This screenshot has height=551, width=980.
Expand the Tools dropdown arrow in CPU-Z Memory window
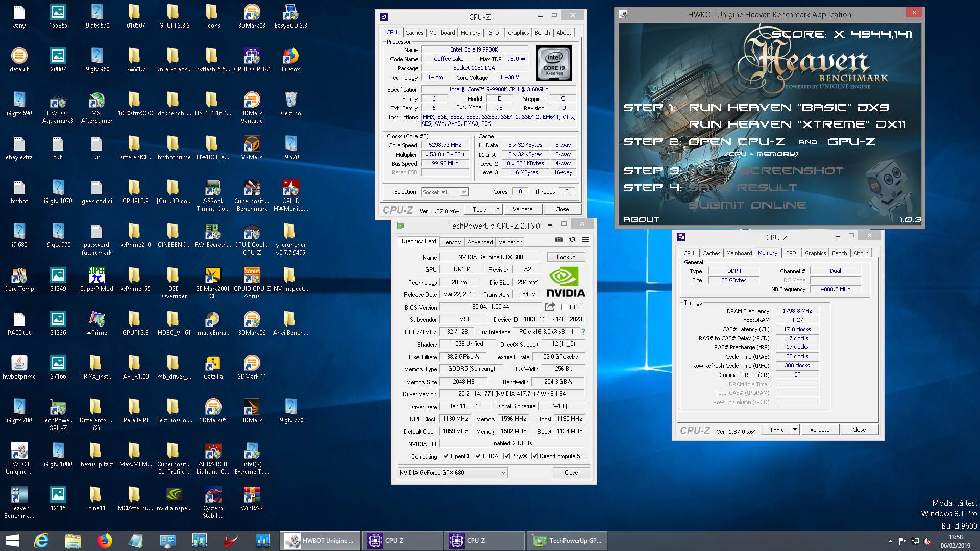point(795,430)
